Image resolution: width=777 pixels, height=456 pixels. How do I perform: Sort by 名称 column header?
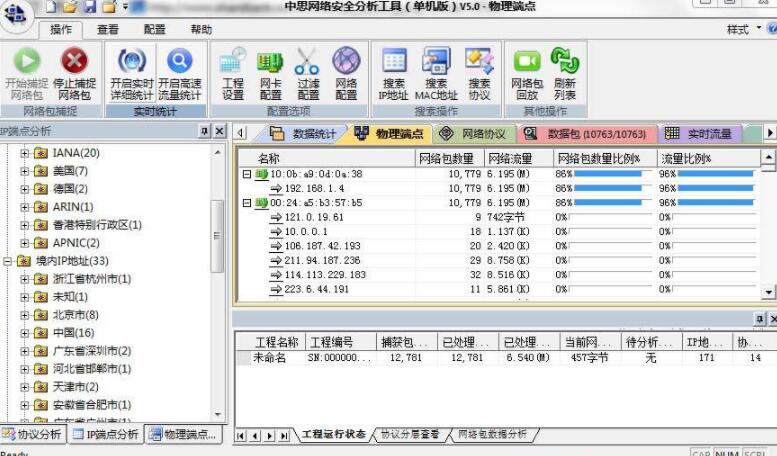[327, 159]
